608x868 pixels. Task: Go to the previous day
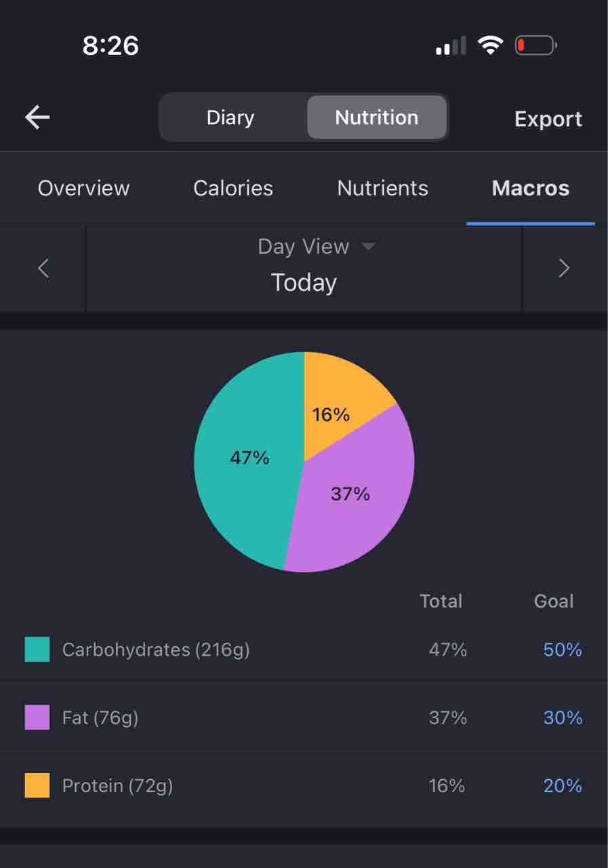click(43, 269)
